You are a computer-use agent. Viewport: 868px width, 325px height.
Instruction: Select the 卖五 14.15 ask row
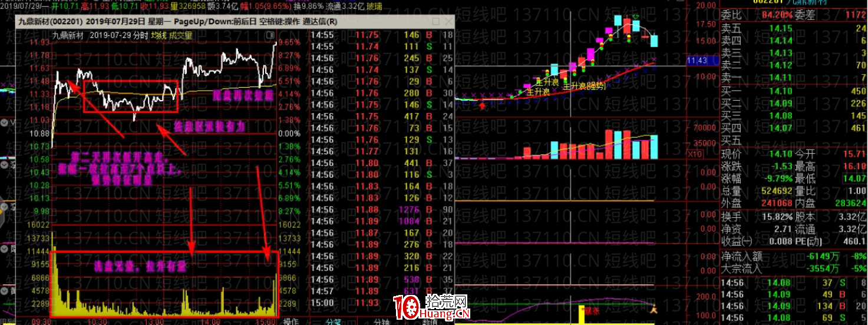(x=794, y=28)
